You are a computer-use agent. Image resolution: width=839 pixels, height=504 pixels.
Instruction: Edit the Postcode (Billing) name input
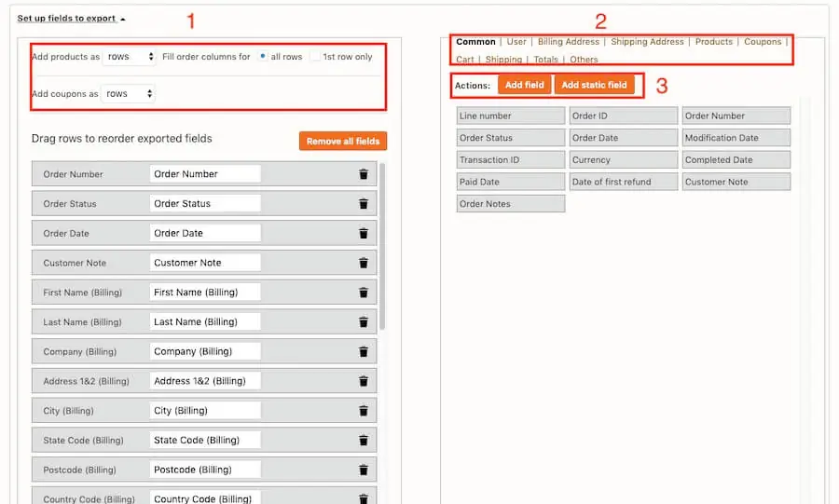click(x=205, y=470)
